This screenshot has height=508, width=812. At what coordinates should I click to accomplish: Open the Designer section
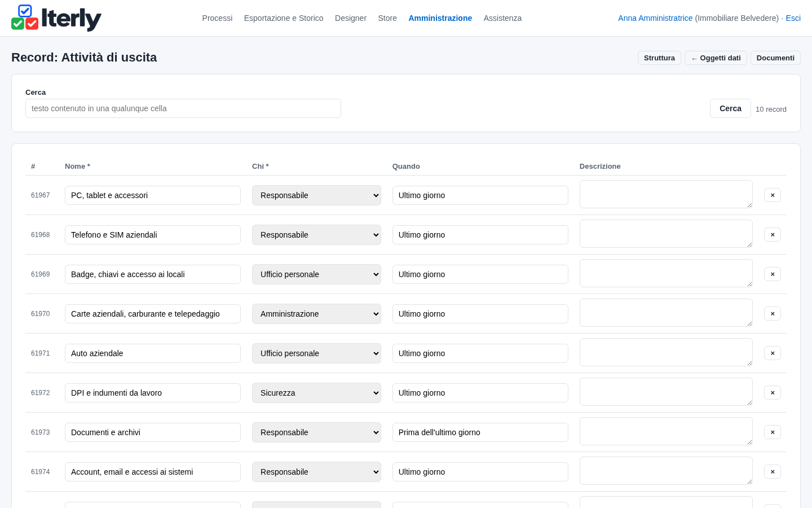pyautogui.click(x=351, y=18)
